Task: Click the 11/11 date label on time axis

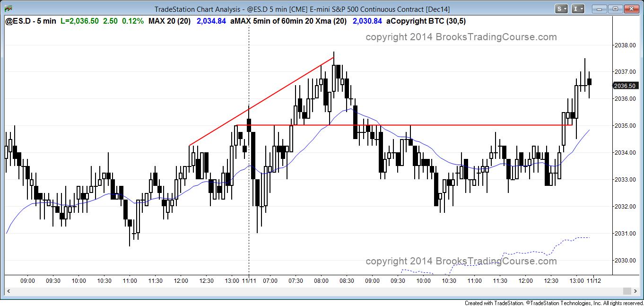Action: pyautogui.click(x=249, y=281)
